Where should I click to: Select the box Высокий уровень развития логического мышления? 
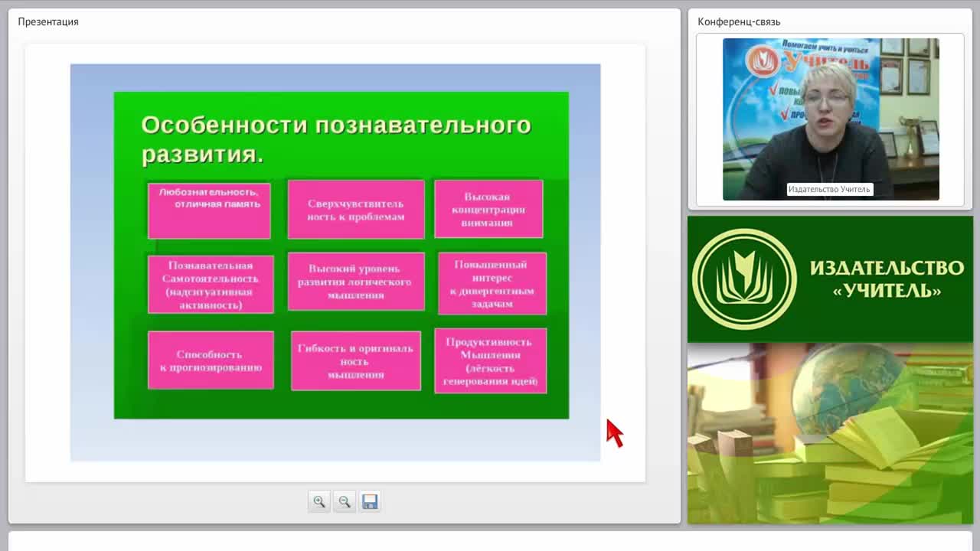(356, 282)
